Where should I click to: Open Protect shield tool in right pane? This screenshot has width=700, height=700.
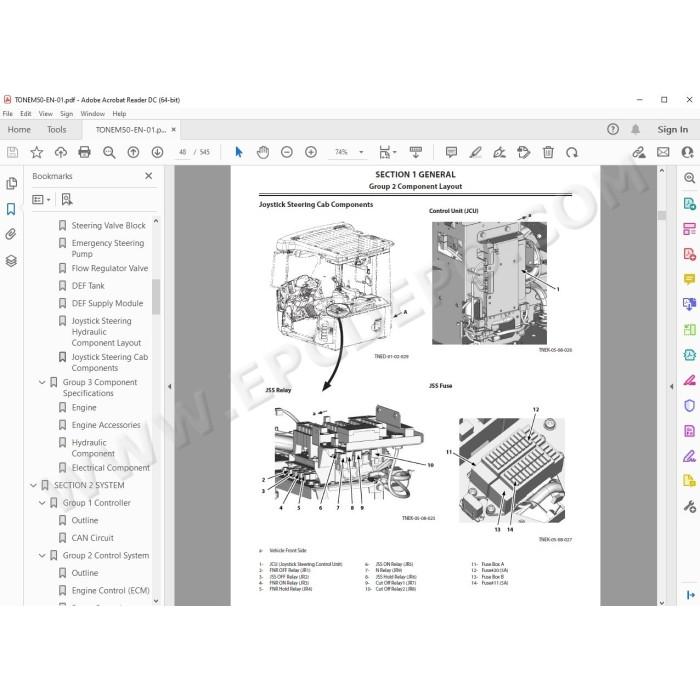[690, 405]
